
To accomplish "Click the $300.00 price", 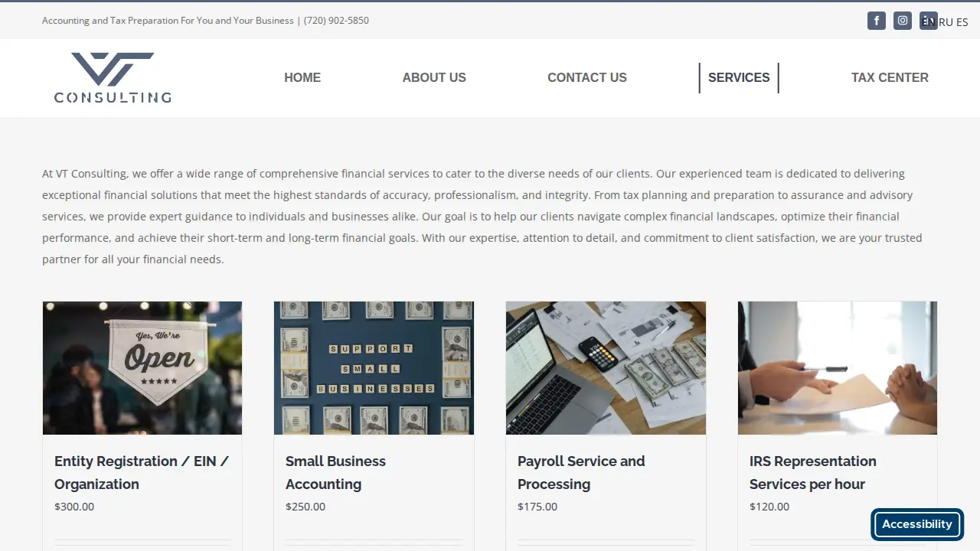I will pyautogui.click(x=74, y=507).
